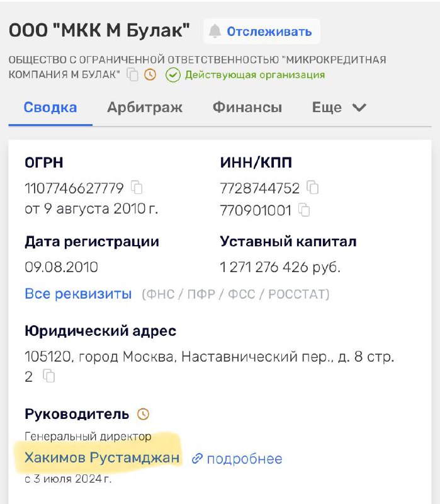Viewport: 440px width, 504px height.
Task: Switch to the Арбитраж tab
Action: 145,107
